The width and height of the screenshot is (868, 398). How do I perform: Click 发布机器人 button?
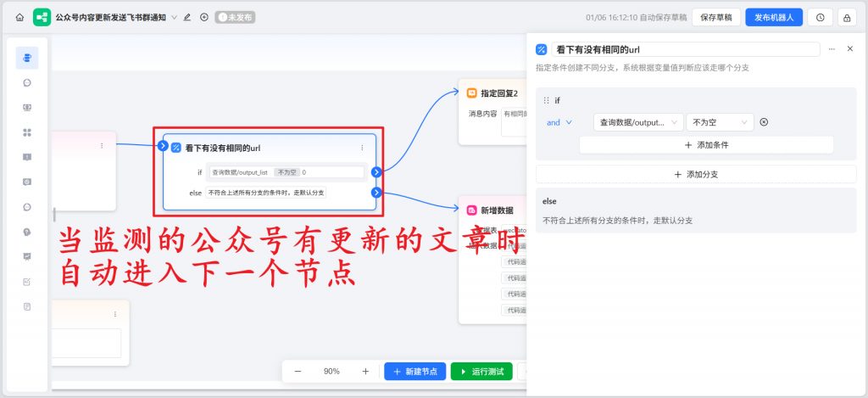[774, 17]
